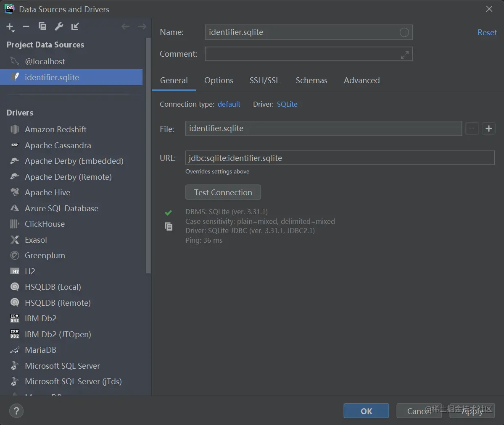Open help with question mark button
Image resolution: width=504 pixels, height=425 pixels.
pyautogui.click(x=16, y=411)
